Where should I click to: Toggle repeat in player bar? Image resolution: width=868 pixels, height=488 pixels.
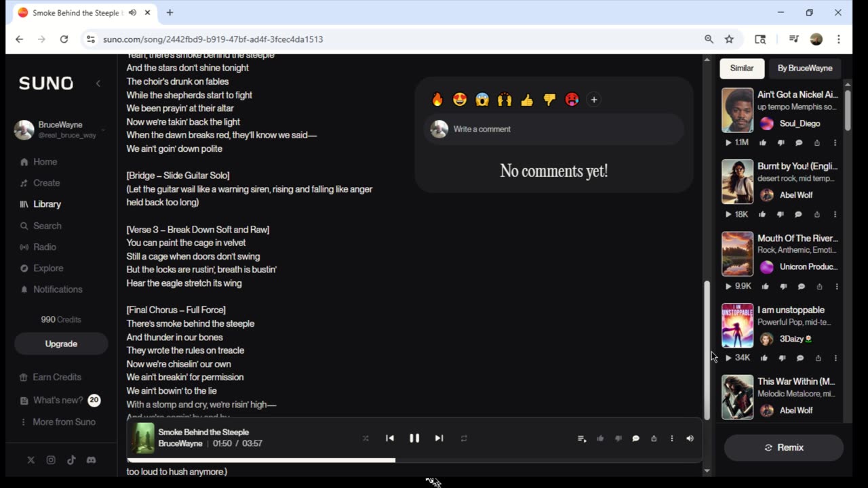click(464, 439)
